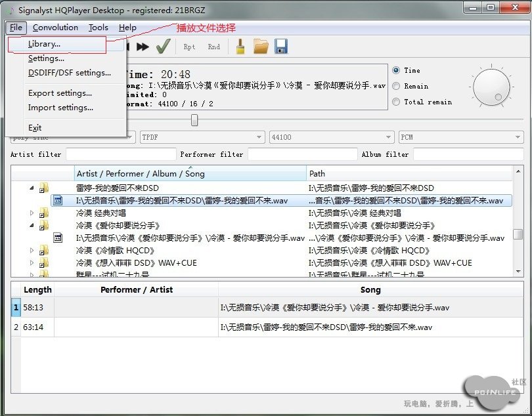Viewport: 532px width, 416px height.
Task: Click the library scroll down arrow
Action: (518, 271)
